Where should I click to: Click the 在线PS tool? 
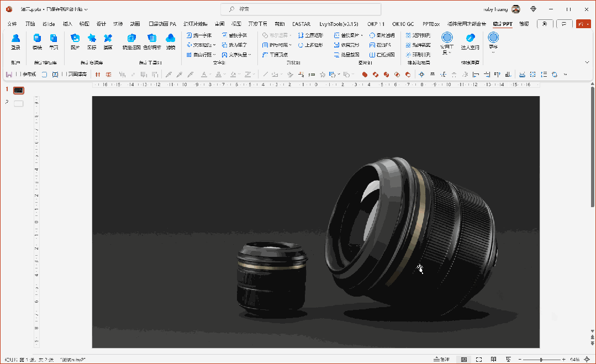point(381,45)
